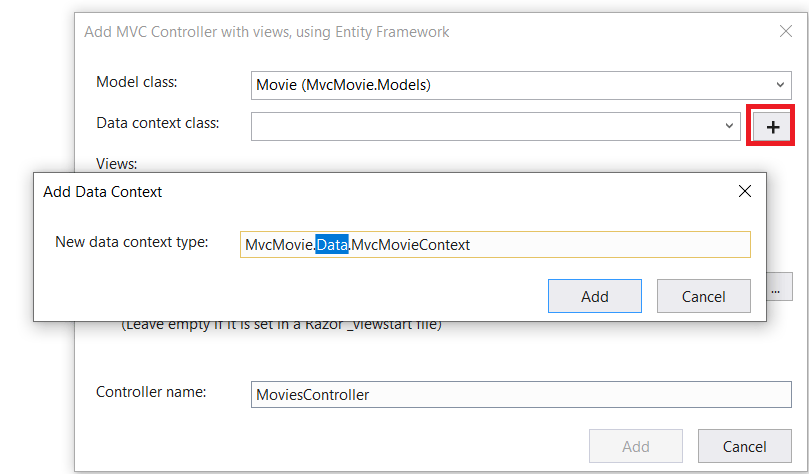Viewport: 809px width, 475px height.
Task: Close the Add MVC Controller window
Action: pos(786,32)
